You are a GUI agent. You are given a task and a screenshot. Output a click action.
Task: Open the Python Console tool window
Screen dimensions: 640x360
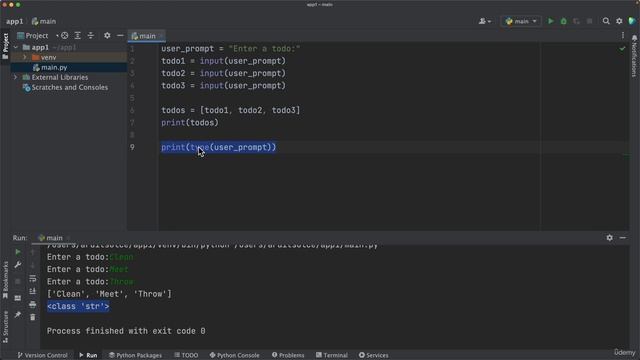pyautogui.click(x=234, y=355)
